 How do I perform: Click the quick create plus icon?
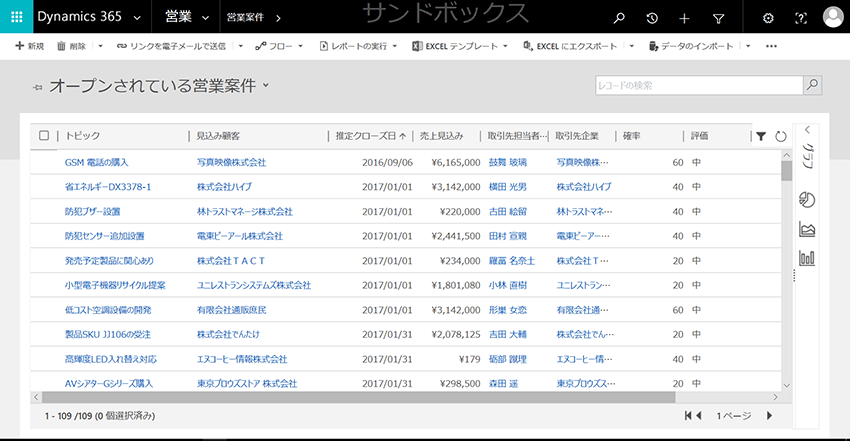tap(684, 18)
